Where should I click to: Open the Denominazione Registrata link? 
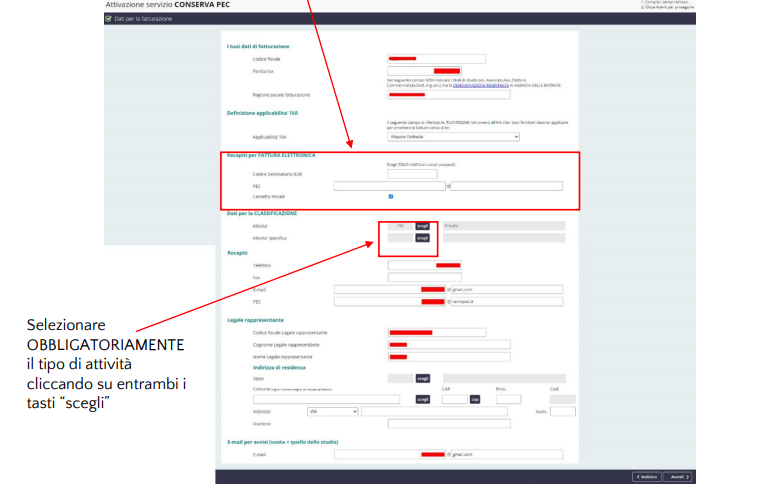(481, 85)
